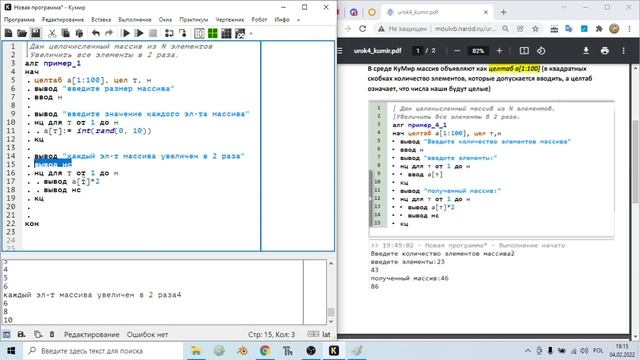Click the step-into execution icon

pyautogui.click(x=182, y=33)
